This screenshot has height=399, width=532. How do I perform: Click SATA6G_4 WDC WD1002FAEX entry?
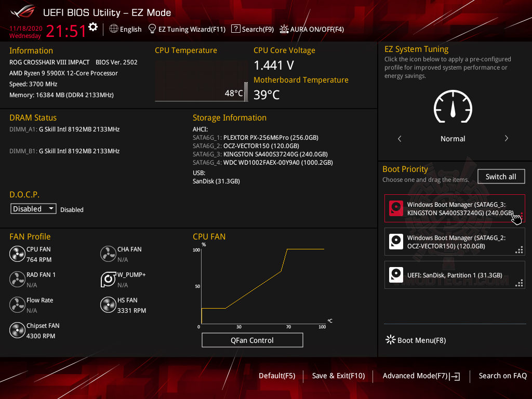[x=262, y=163]
